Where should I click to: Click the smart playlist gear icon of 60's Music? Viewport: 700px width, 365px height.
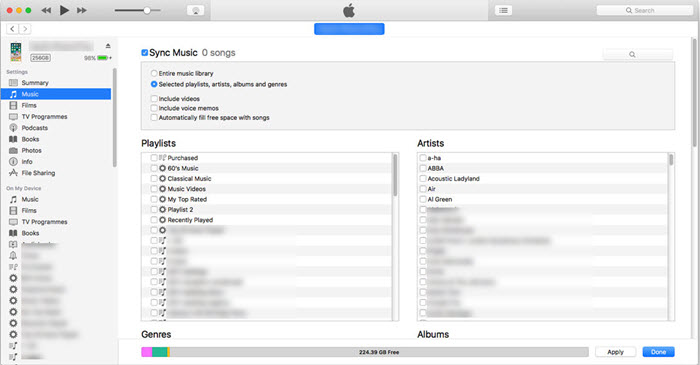coord(162,168)
